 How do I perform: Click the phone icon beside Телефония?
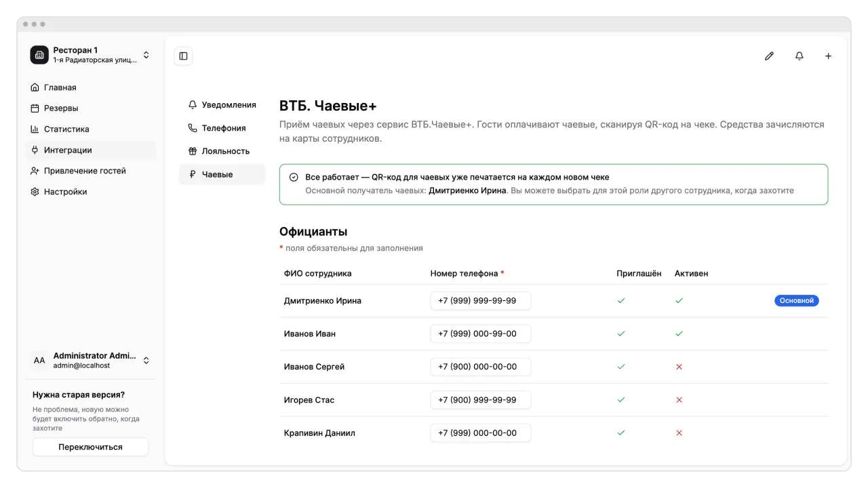click(193, 128)
